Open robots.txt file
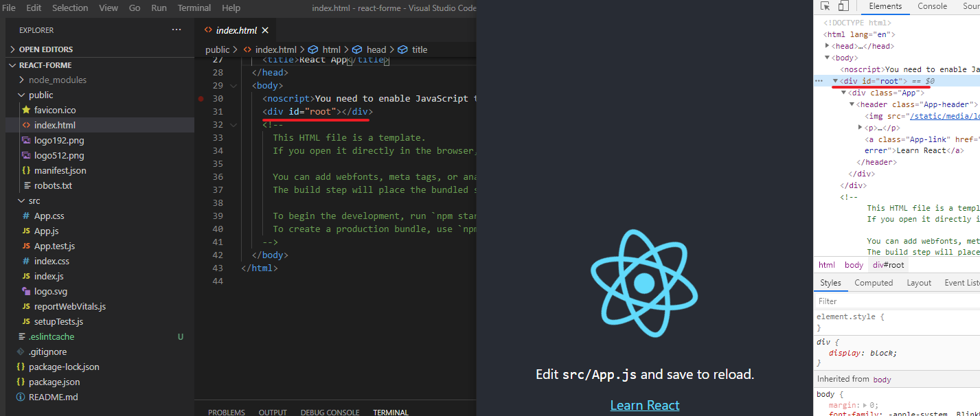The height and width of the screenshot is (416, 980). [53, 185]
